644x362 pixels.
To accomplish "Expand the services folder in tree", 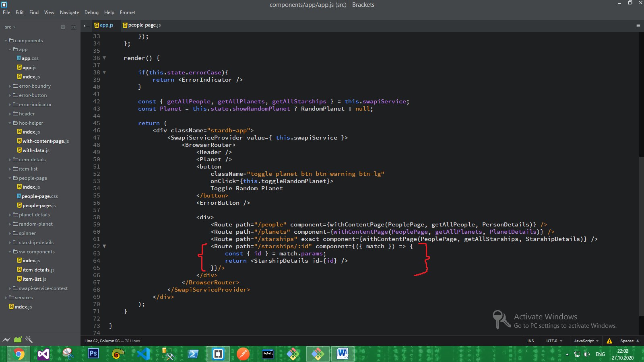I will pos(23,298).
